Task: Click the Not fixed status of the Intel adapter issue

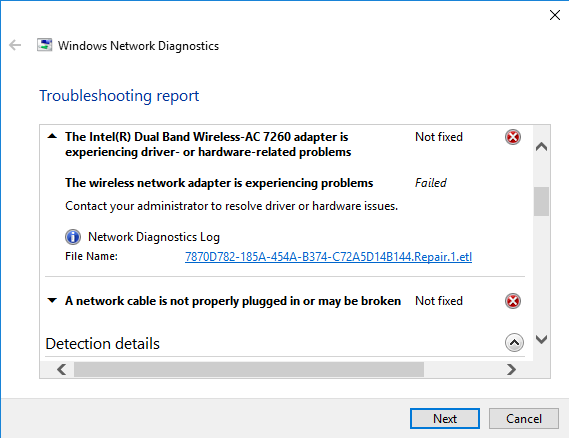Action: [439, 137]
